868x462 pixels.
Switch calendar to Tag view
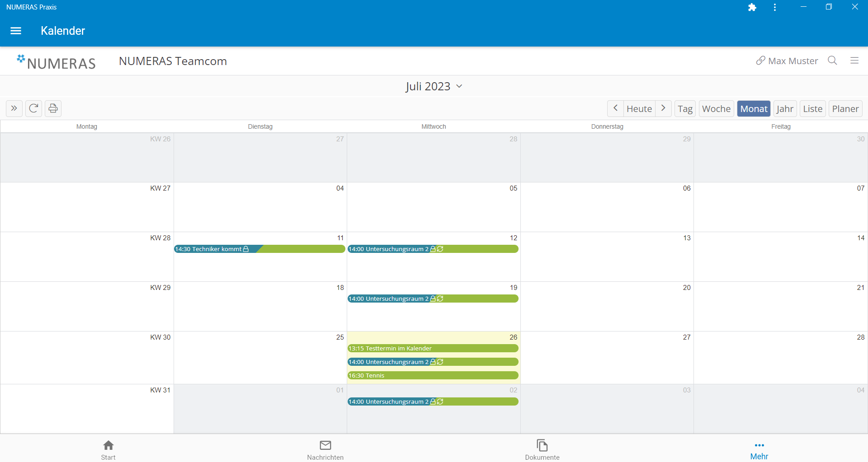[x=685, y=108]
